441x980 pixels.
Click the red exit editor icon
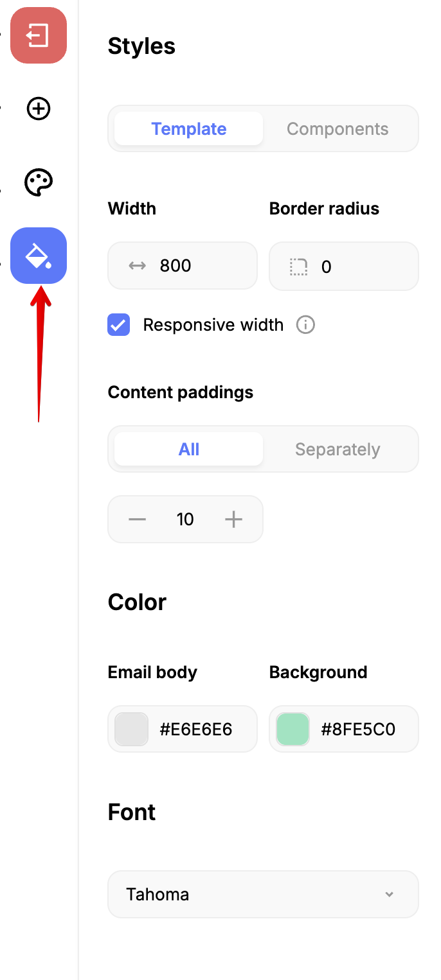tap(39, 35)
